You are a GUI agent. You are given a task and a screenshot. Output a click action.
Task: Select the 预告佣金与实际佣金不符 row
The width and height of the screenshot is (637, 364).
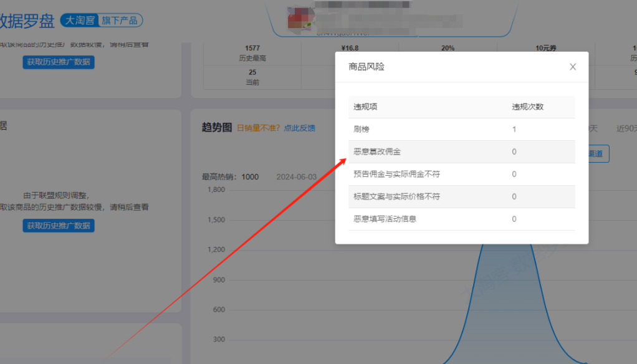461,174
